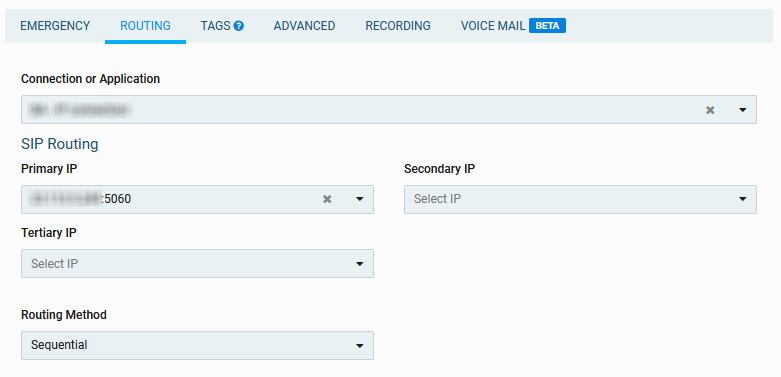Switch to the EMERGENCY tab
The image size is (781, 377).
55,26
